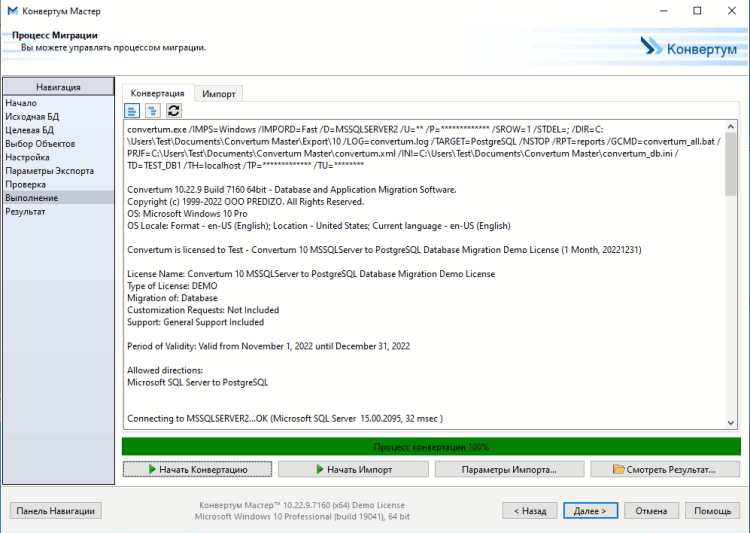Click the 'Allowed directions:' line
750x533 pixels.
pos(165,370)
